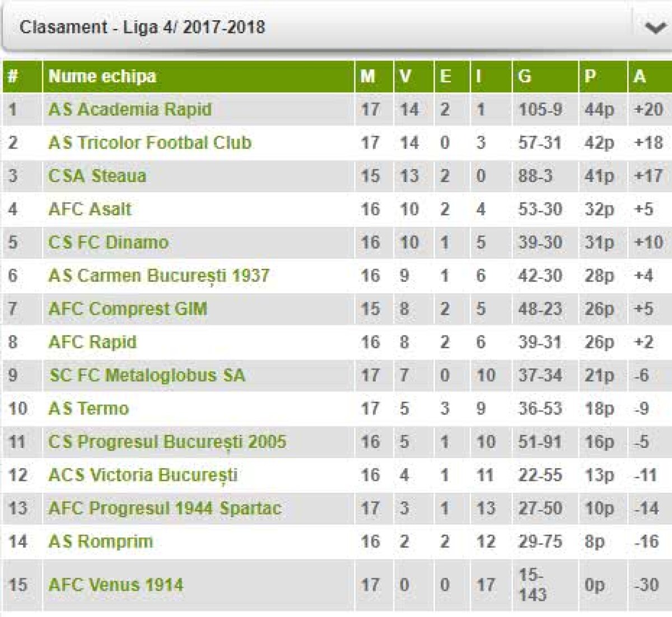Open AFC Progresul 1944 Spartac link
The width and height of the screenshot is (672, 617).
165,508
